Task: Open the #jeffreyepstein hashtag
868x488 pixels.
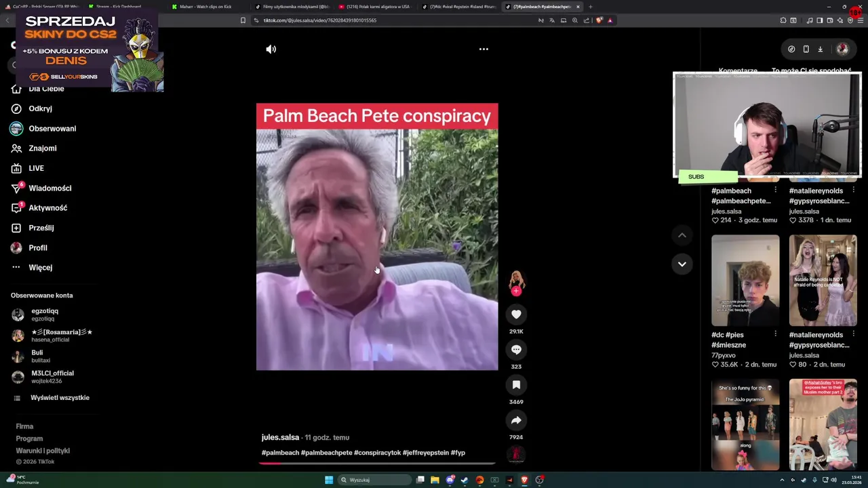Action: (x=426, y=453)
